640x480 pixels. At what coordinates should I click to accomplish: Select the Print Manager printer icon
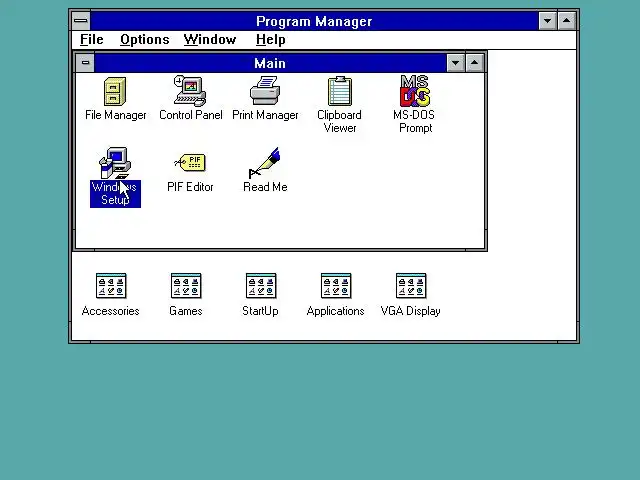[x=265, y=91]
